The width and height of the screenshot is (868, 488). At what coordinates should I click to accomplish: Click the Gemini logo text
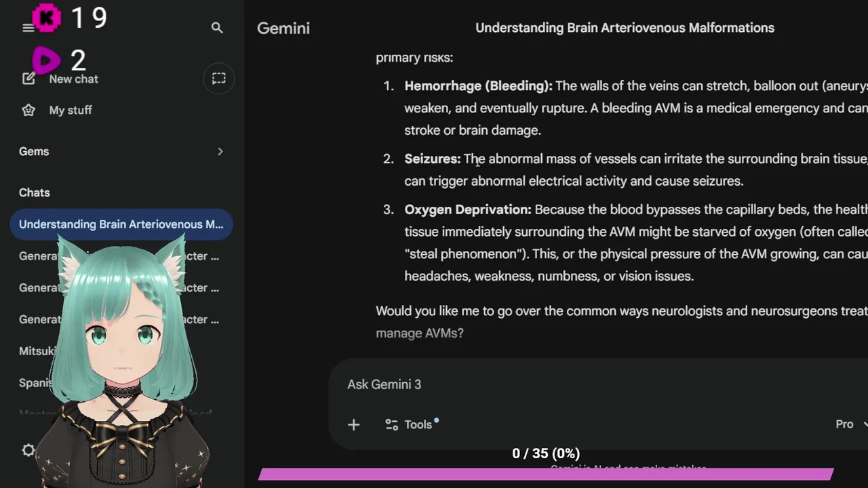(x=283, y=28)
